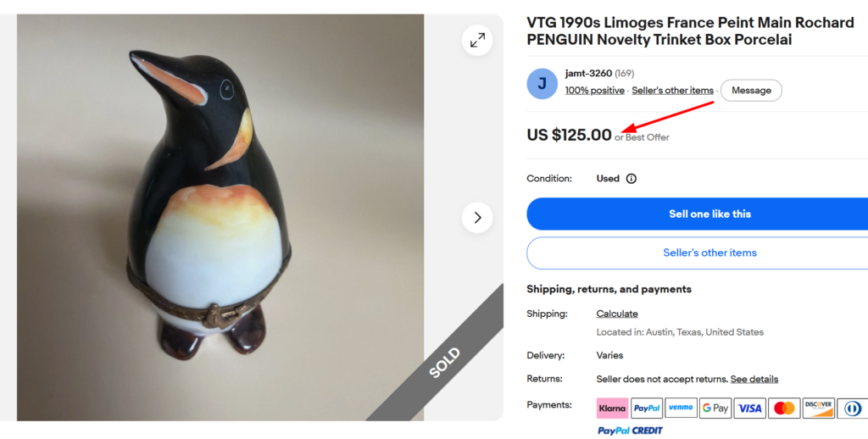Select the Discover card icon
Image resolution: width=868 pixels, height=439 pixels.
click(x=818, y=408)
